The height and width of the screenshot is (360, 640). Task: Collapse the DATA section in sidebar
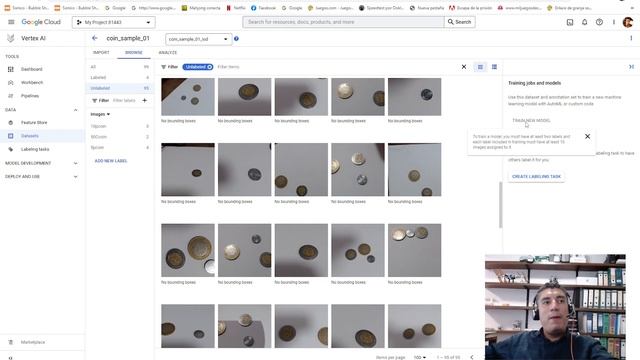click(x=76, y=110)
